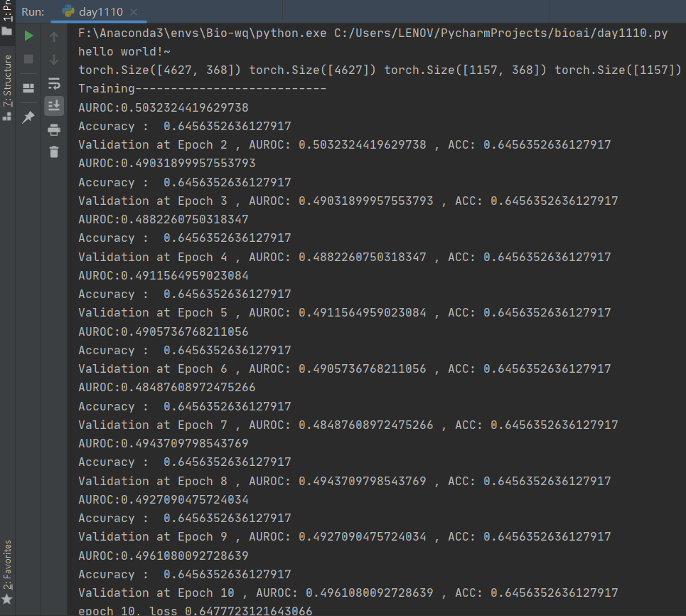Click 'AUROC:0.4911564959023084' line

click(164, 275)
